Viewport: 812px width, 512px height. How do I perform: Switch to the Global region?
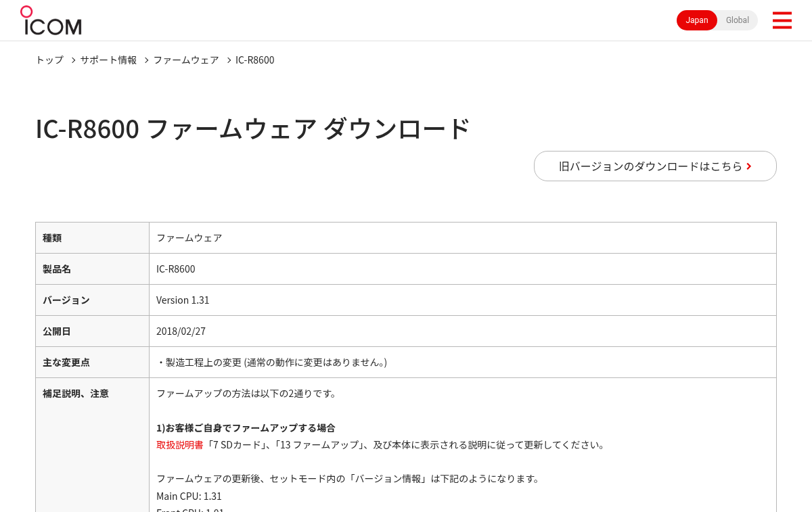pyautogui.click(x=738, y=20)
